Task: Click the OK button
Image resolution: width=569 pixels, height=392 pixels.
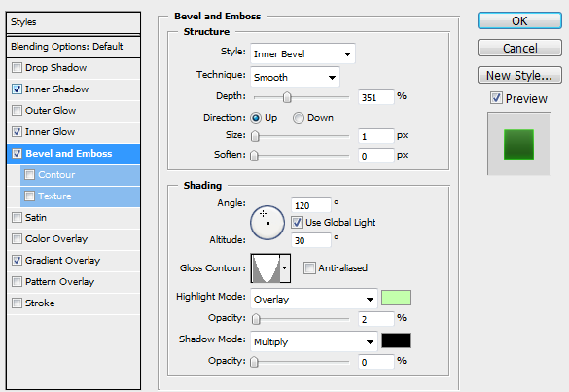Action: tap(519, 21)
